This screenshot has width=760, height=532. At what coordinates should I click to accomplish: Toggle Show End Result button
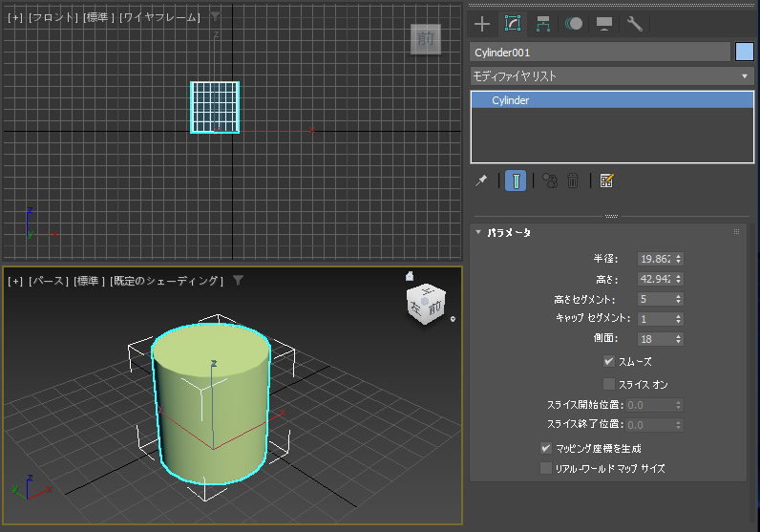coord(516,181)
